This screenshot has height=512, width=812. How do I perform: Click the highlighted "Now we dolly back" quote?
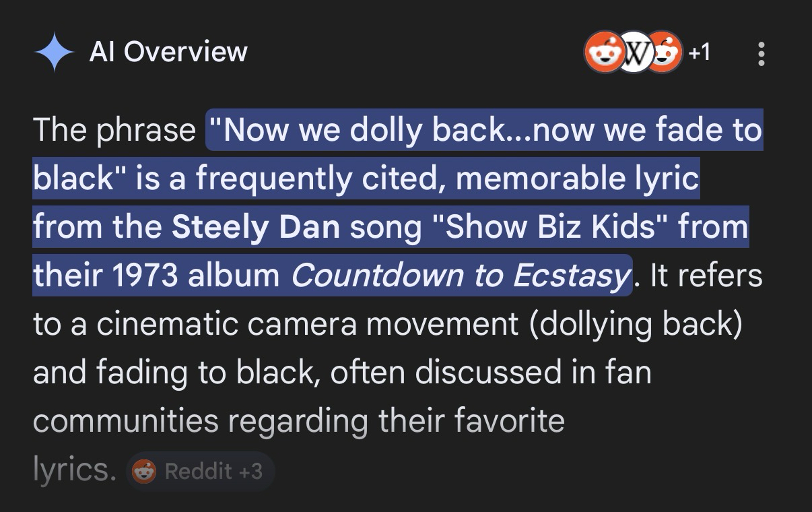(356, 130)
